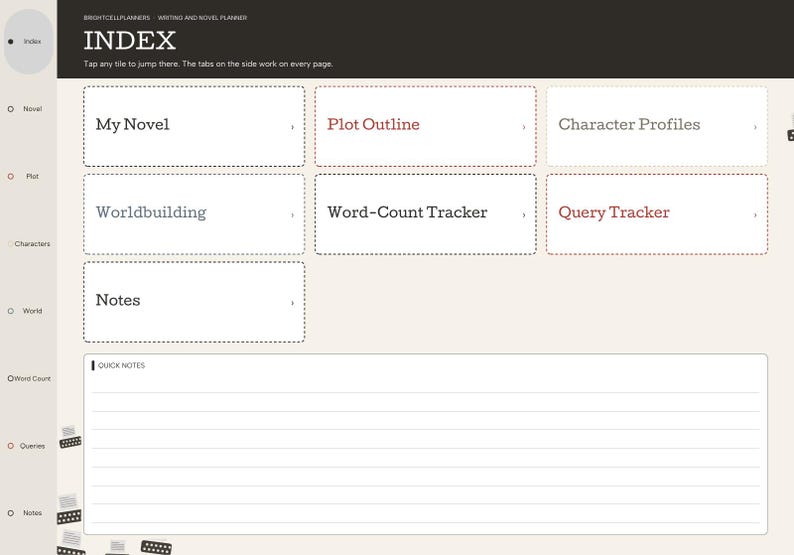
Task: Click the chevron on My Novel tile
Action: (x=292, y=127)
